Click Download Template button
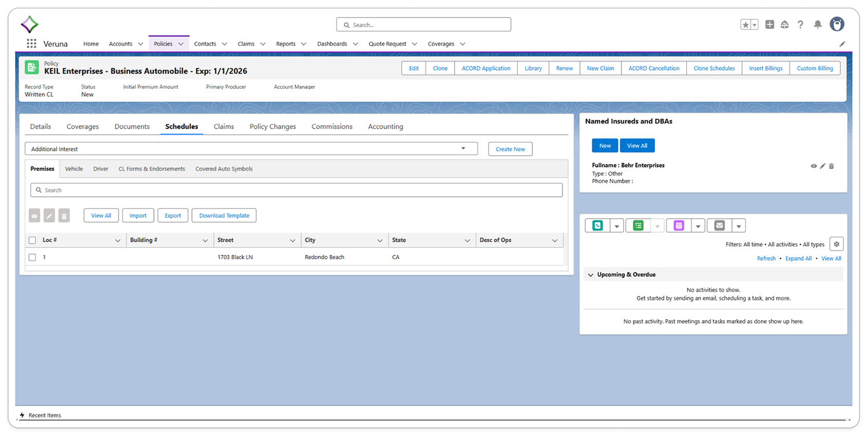This screenshot has width=868, height=436. [224, 215]
